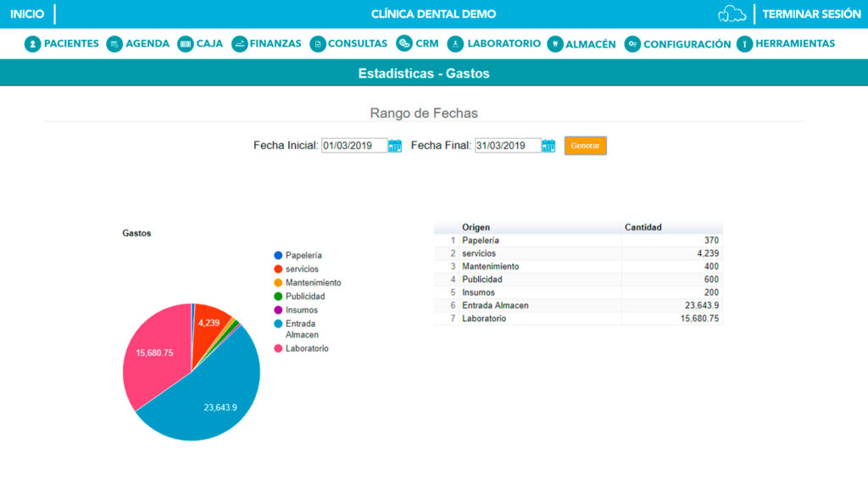
Task: Click the Estadísticas - Gastos heading
Action: [x=424, y=74]
